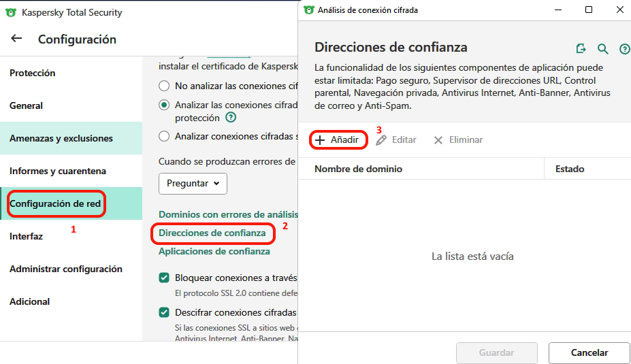Screen dimensions: 631x364
Task: Select the 'Analizar las conexiones cifradas' protección option
Action: pyautogui.click(x=164, y=105)
